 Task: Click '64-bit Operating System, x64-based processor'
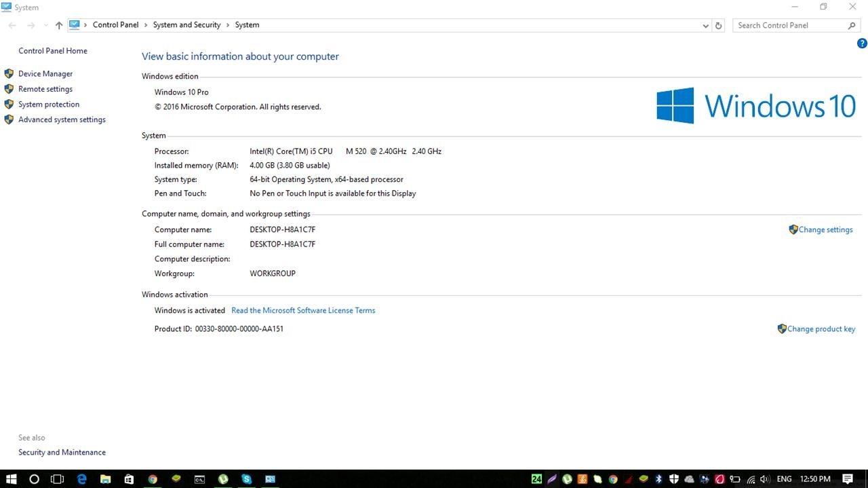pos(326,180)
